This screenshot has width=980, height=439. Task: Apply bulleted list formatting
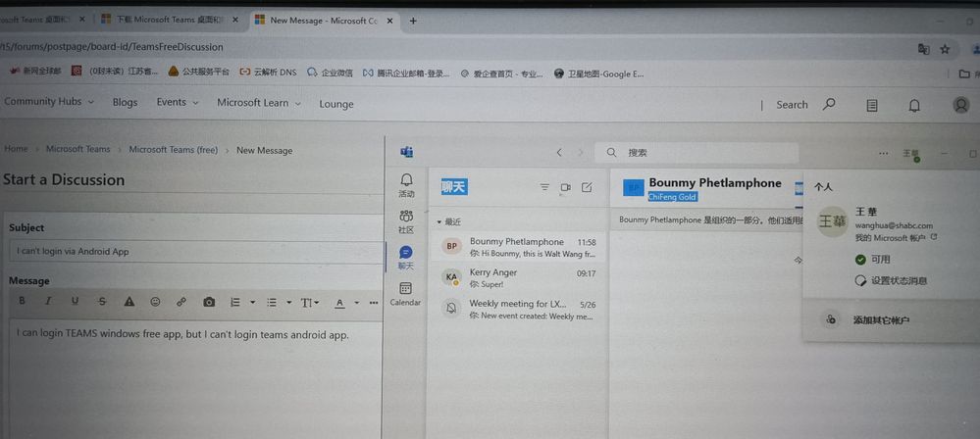click(272, 302)
